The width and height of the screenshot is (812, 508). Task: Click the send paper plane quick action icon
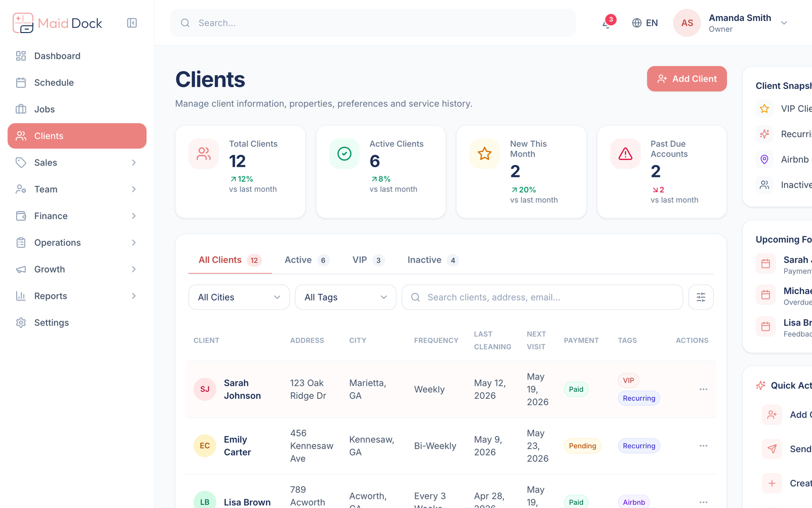772,449
